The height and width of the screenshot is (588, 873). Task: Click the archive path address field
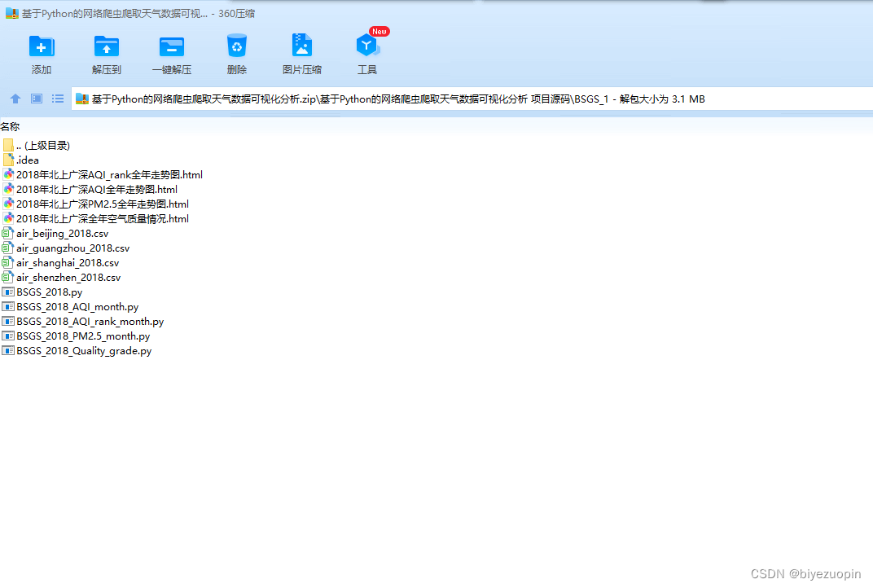472,99
